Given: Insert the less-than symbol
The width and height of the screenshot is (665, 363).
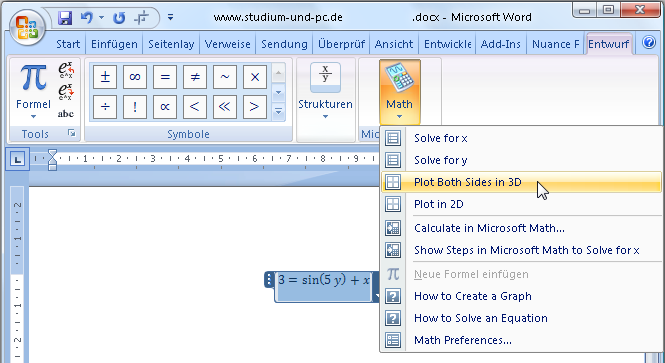Looking at the screenshot, I should (195, 107).
